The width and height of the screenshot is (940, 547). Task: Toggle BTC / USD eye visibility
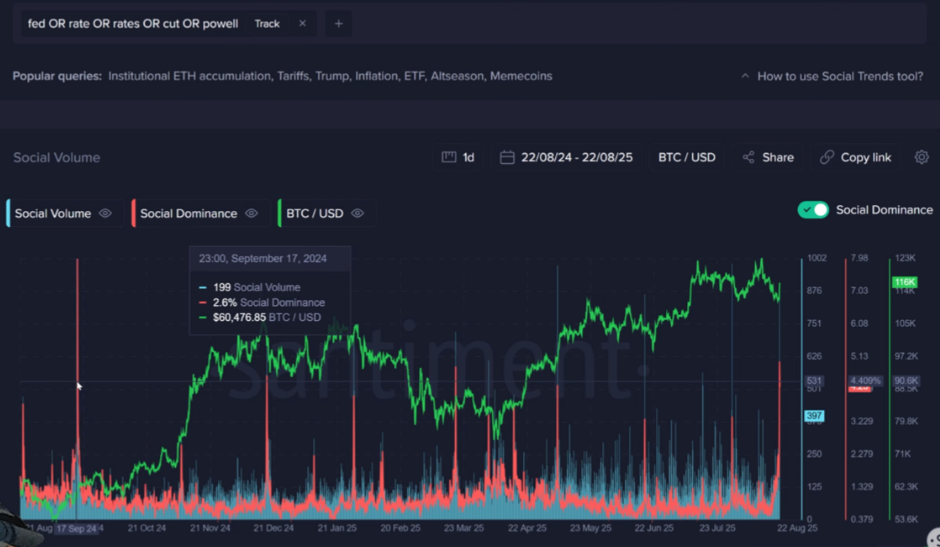[357, 213]
